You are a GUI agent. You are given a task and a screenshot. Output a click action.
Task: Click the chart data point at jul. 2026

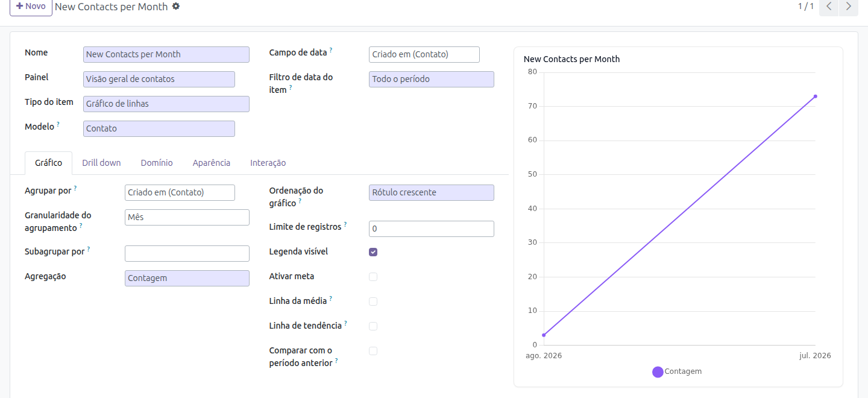[815, 96]
